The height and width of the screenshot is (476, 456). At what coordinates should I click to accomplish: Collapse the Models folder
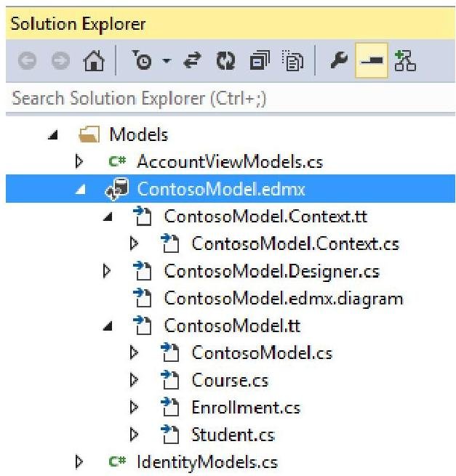tap(60, 135)
